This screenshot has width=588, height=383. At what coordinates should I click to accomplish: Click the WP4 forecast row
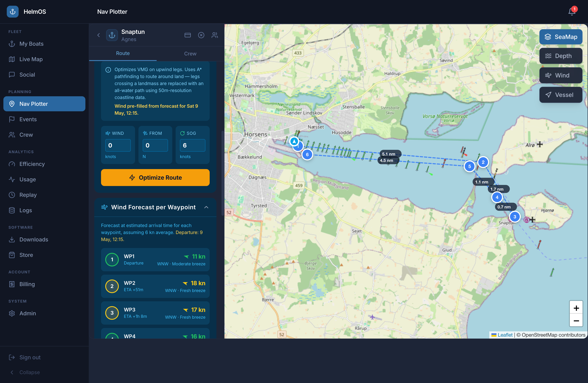click(155, 333)
